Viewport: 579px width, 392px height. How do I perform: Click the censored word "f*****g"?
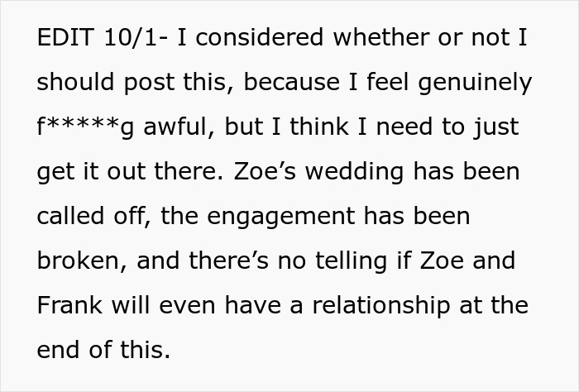[x=84, y=128]
